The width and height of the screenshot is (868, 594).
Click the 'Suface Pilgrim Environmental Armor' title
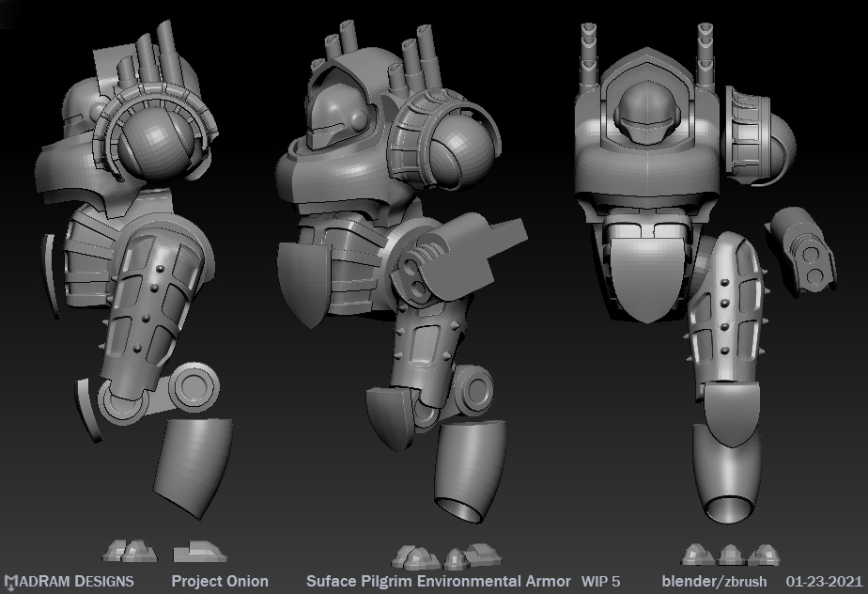[439, 582]
